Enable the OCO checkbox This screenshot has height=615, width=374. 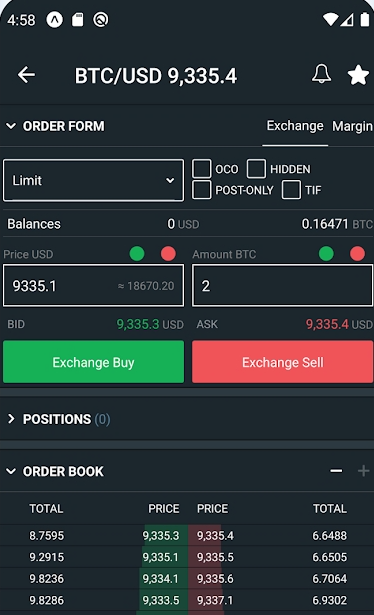(202, 169)
